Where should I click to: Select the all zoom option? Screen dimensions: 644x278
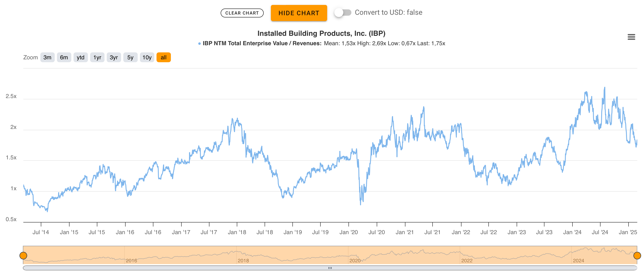tap(163, 57)
